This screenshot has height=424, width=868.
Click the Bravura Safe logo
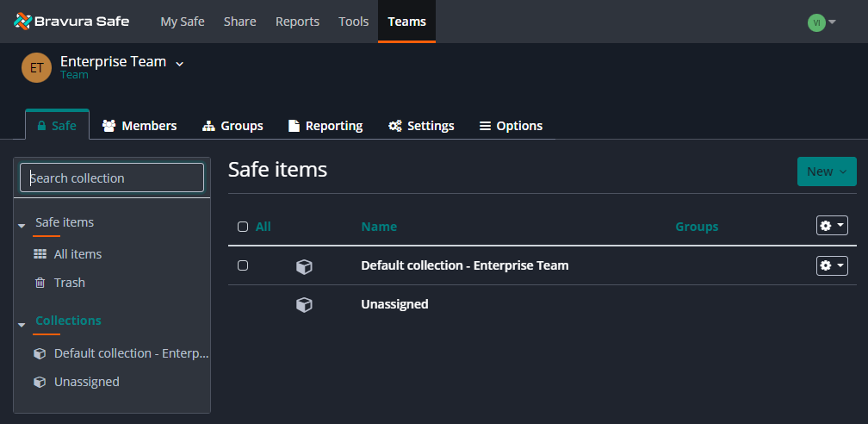(71, 22)
